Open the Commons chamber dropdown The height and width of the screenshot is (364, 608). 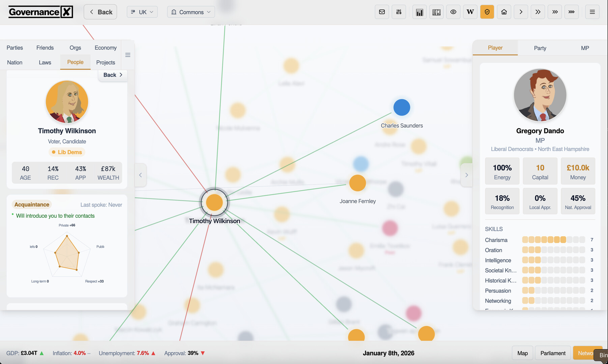point(191,12)
